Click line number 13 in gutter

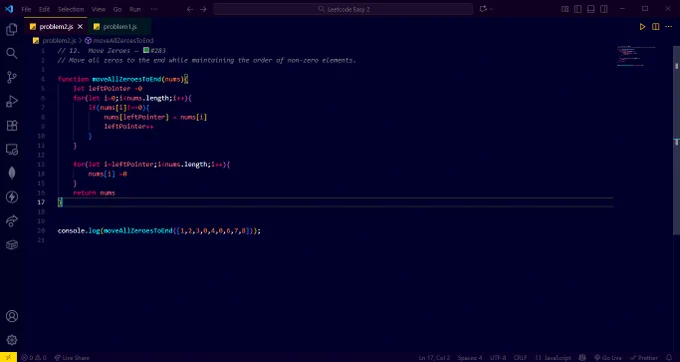click(41, 164)
